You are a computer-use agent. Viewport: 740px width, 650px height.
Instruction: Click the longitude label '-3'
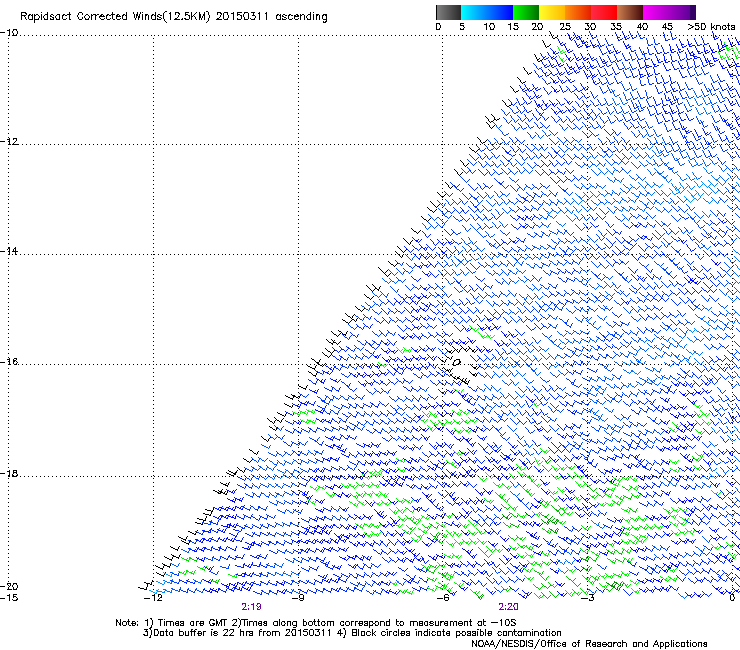click(x=587, y=598)
